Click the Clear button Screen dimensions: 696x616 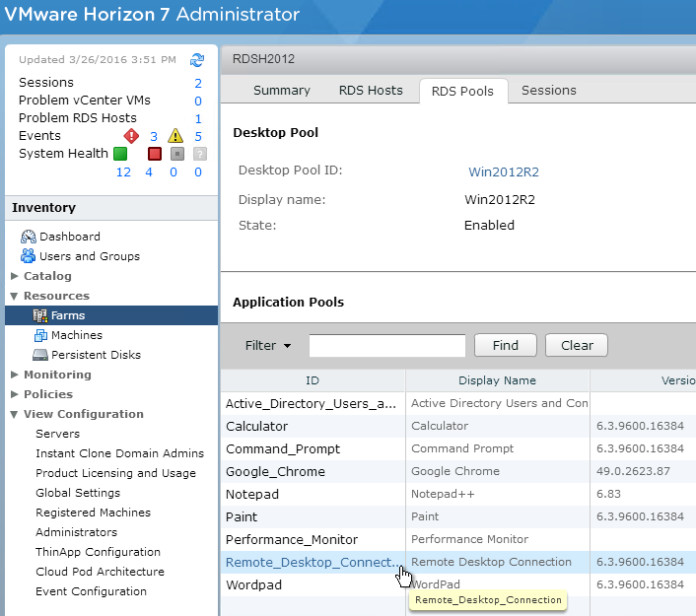point(577,345)
